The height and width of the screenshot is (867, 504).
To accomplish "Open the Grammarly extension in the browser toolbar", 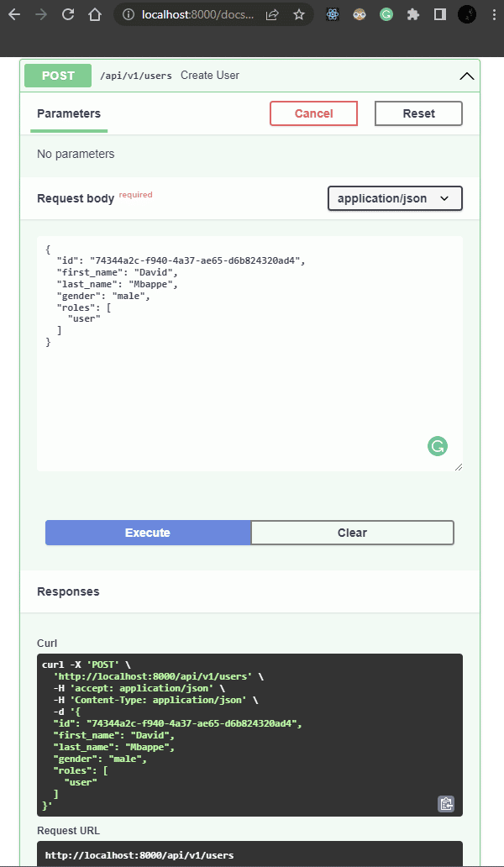I will click(x=386, y=14).
